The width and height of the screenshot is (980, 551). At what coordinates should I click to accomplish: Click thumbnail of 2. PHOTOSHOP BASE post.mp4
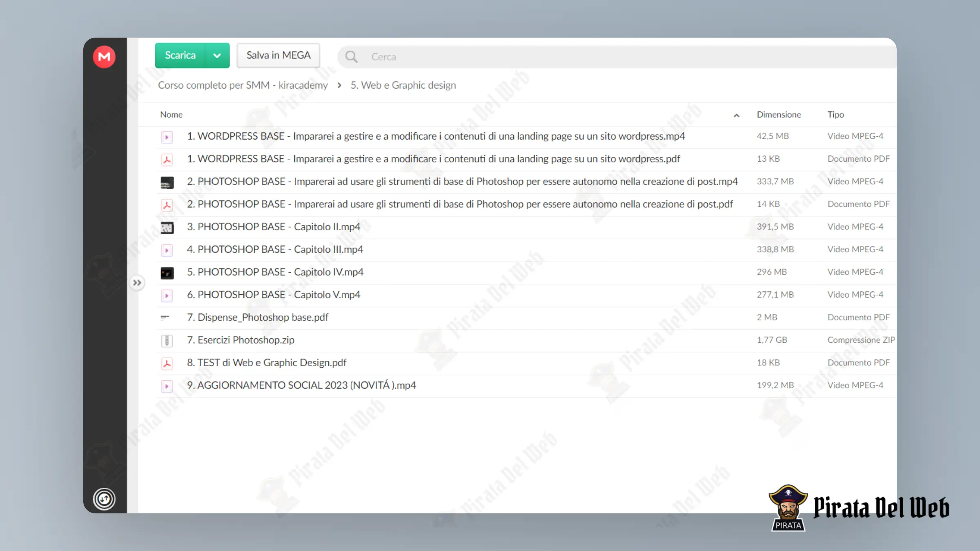click(167, 182)
